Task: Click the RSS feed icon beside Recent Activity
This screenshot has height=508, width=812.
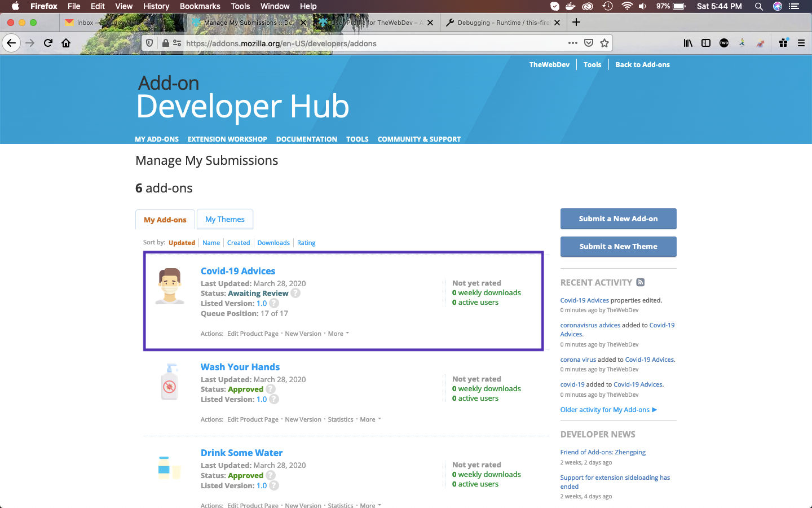Action: click(x=641, y=282)
